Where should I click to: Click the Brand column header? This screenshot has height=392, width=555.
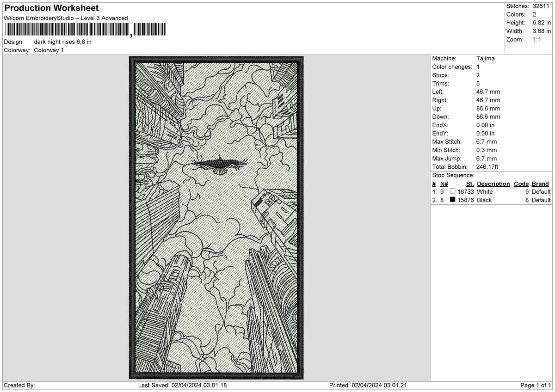[540, 184]
